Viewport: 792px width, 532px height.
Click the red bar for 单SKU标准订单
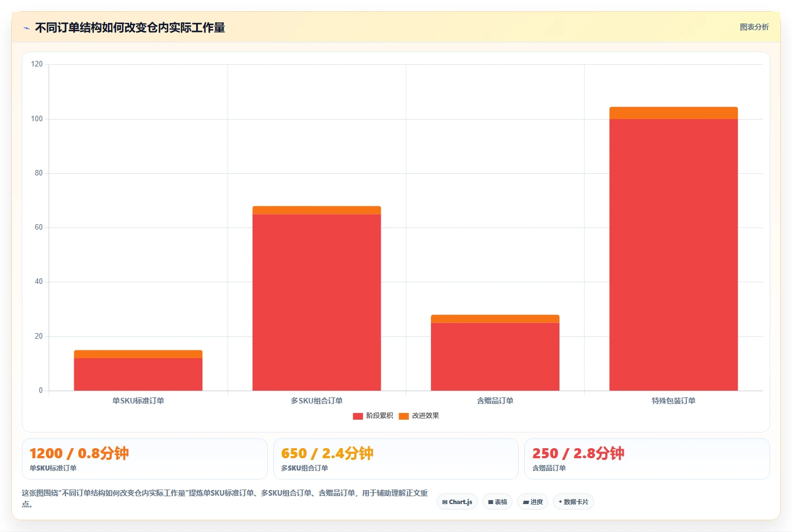(x=138, y=374)
